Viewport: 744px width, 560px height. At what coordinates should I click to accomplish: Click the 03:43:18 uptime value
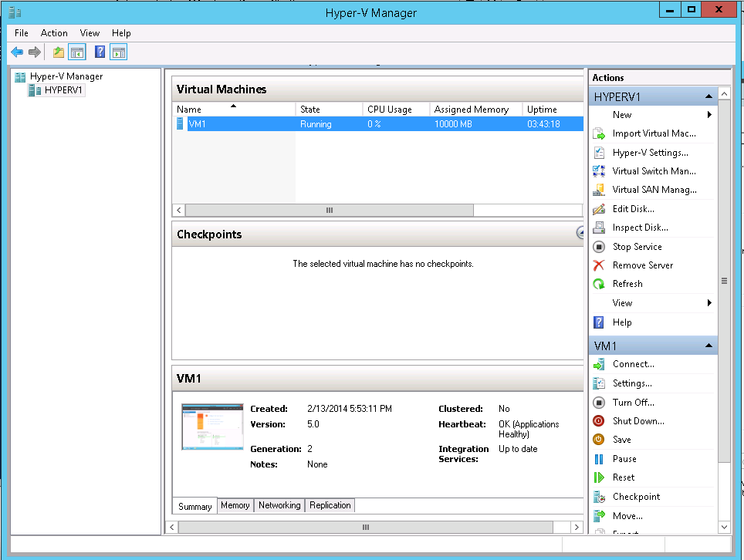pyautogui.click(x=544, y=124)
